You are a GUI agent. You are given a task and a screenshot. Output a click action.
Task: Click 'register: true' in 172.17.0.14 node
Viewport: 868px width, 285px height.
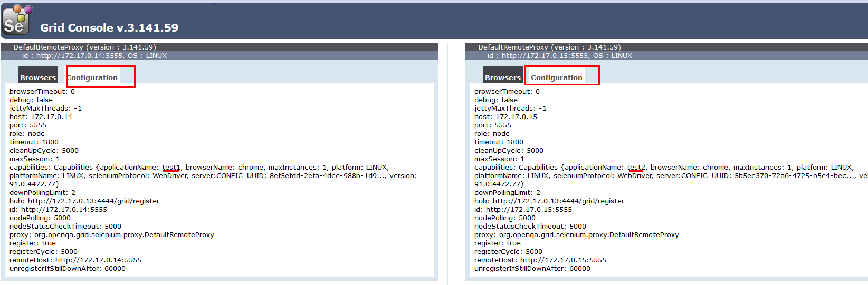pos(33,243)
